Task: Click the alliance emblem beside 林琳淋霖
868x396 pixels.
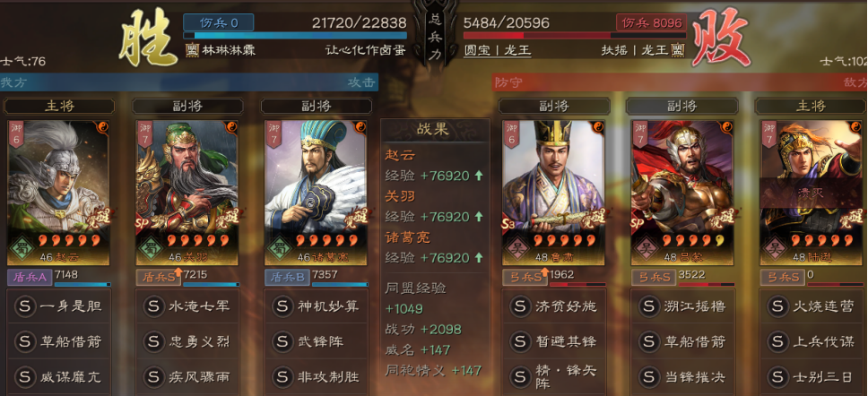Action: coord(192,50)
